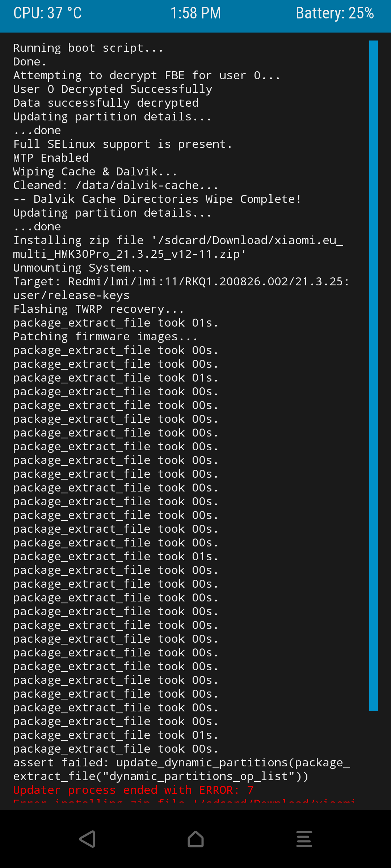Click the 'Patching firmware images...' line
391x868 pixels.
105,337
